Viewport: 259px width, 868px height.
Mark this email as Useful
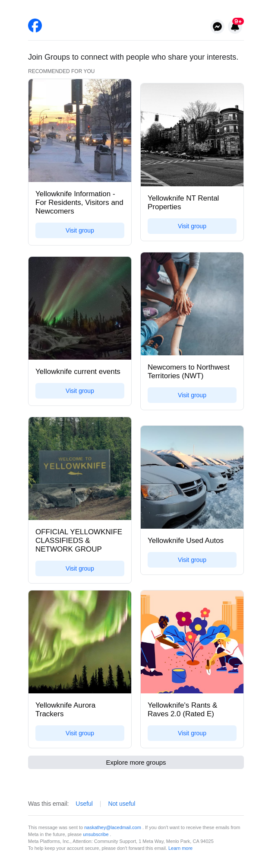point(84,804)
